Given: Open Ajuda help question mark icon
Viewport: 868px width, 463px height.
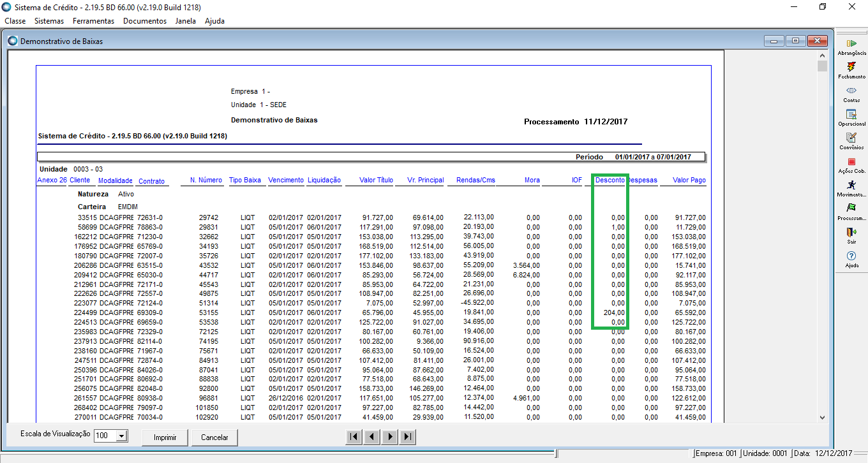Looking at the screenshot, I should pos(851,256).
